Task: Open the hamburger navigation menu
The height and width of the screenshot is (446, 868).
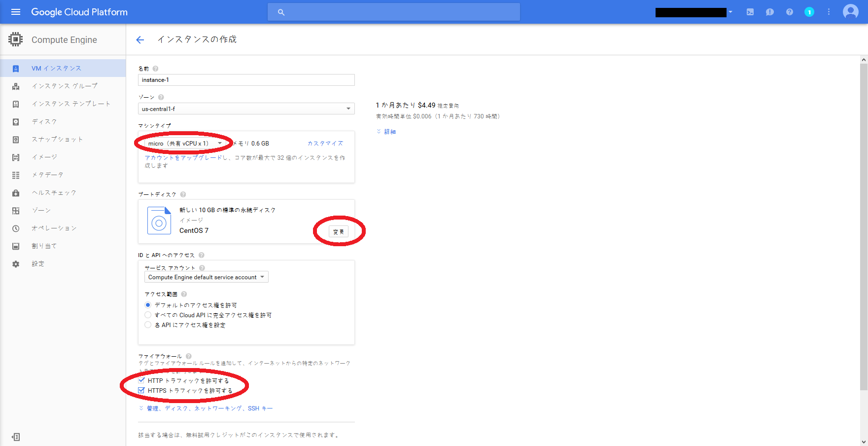Action: point(16,12)
